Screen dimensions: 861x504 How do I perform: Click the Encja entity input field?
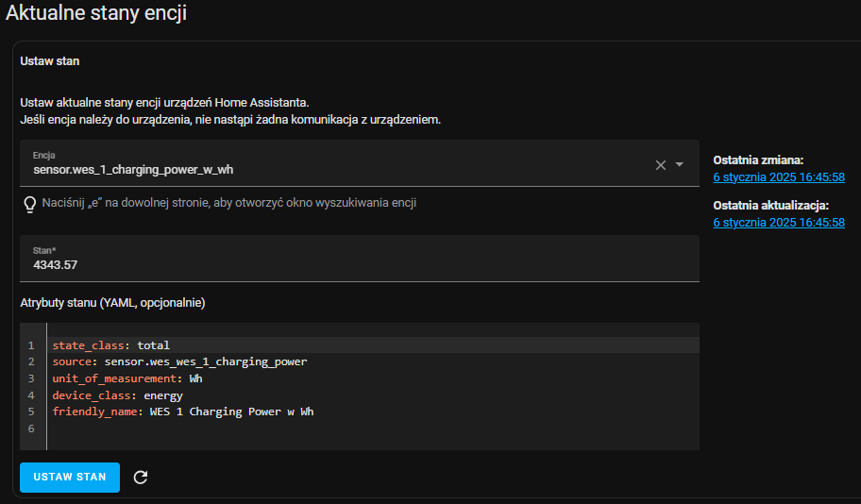click(x=335, y=163)
